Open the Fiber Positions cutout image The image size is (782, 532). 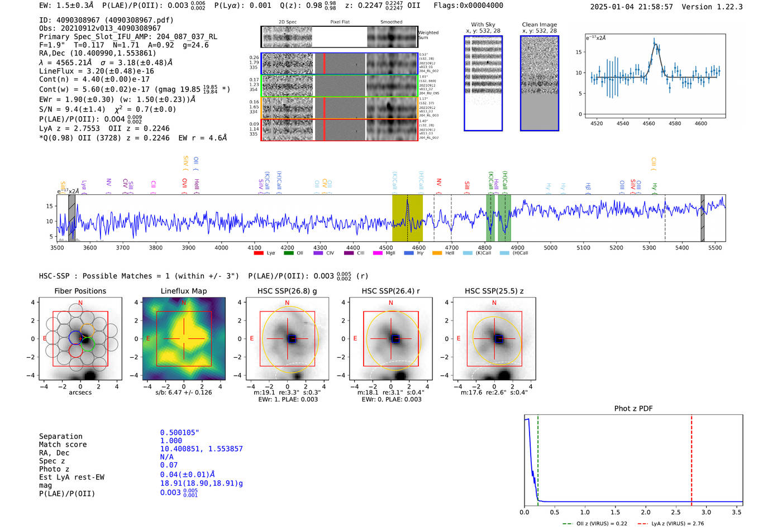[80, 339]
